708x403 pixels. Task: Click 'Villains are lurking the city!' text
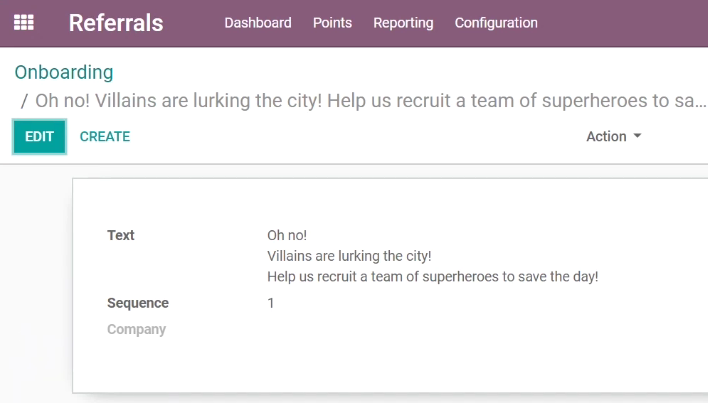(x=349, y=256)
